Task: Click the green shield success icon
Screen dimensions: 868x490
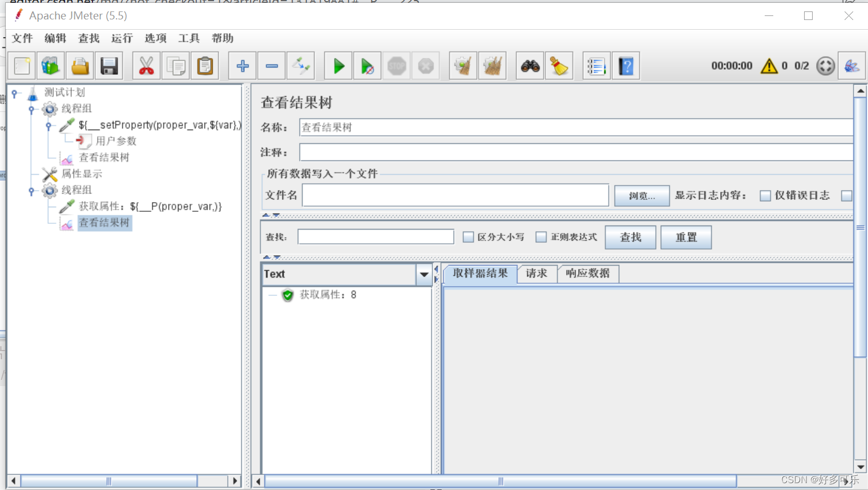Action: coord(288,295)
